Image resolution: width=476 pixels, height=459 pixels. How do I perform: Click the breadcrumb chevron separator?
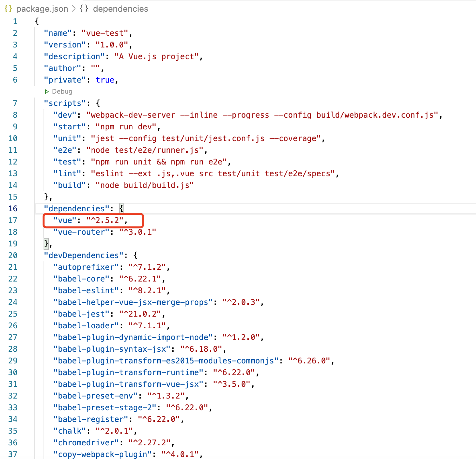73,9
